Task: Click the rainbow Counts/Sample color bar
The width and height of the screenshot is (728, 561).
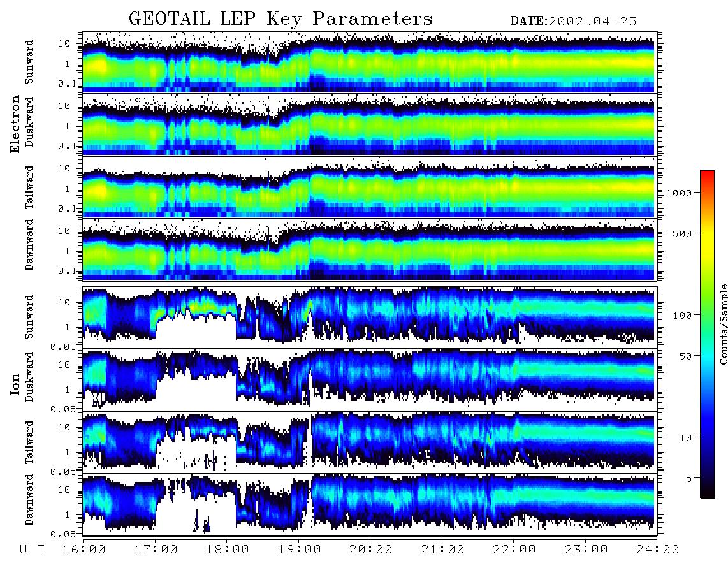Action: click(x=707, y=335)
